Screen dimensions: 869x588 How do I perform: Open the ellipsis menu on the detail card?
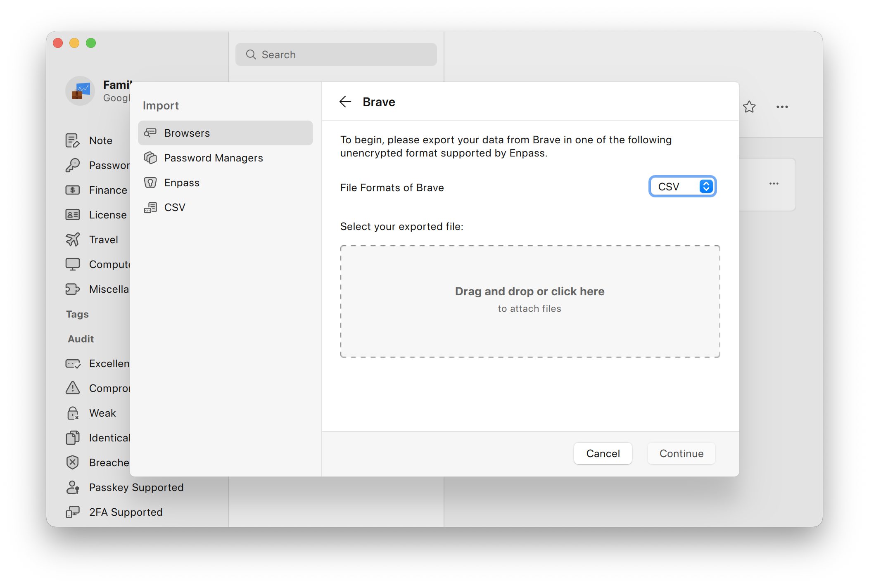[x=774, y=183]
